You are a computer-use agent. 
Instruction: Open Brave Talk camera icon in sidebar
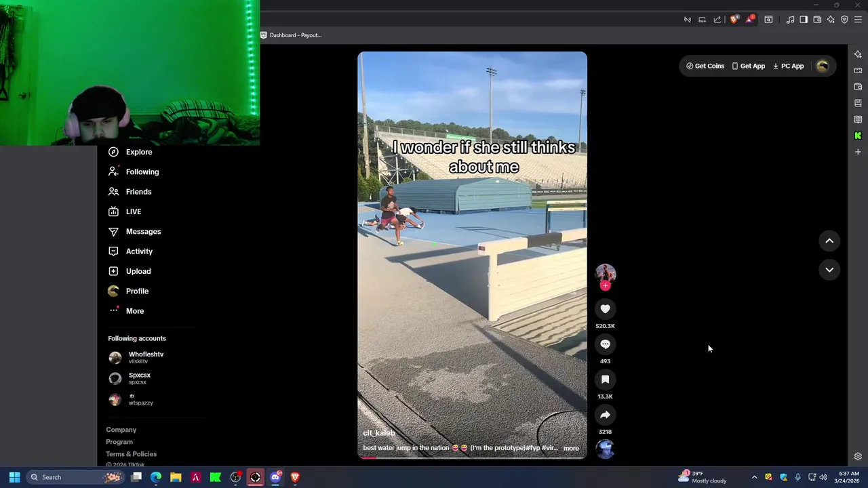pyautogui.click(x=858, y=70)
